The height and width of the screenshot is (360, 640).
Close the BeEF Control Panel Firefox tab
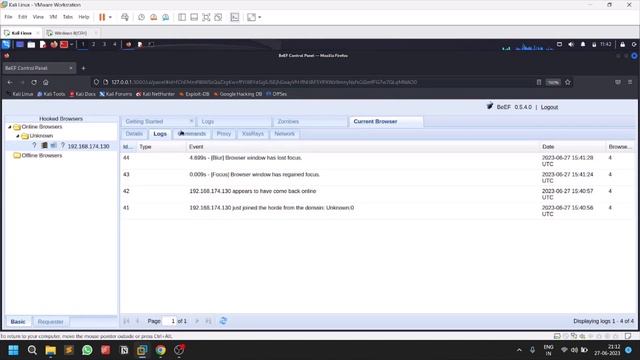(71, 68)
